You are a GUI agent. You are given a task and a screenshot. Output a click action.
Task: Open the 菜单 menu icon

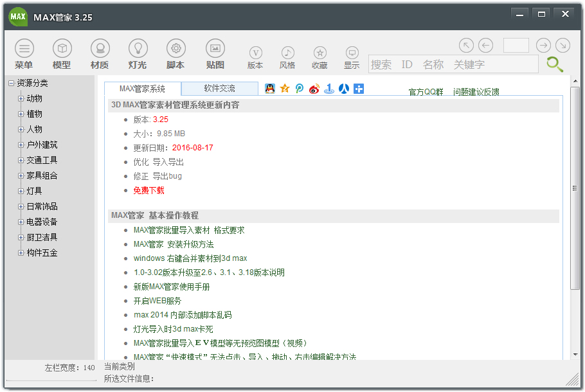pyautogui.click(x=24, y=48)
